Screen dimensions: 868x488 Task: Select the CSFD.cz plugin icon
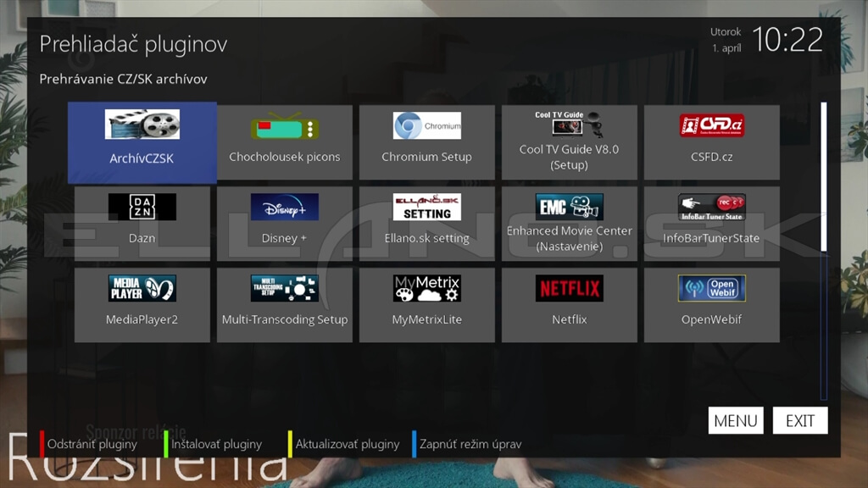click(711, 142)
